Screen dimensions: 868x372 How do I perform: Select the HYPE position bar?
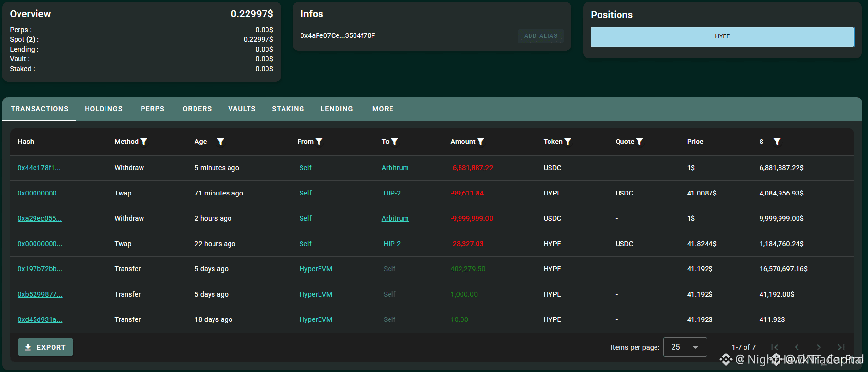[x=722, y=37]
